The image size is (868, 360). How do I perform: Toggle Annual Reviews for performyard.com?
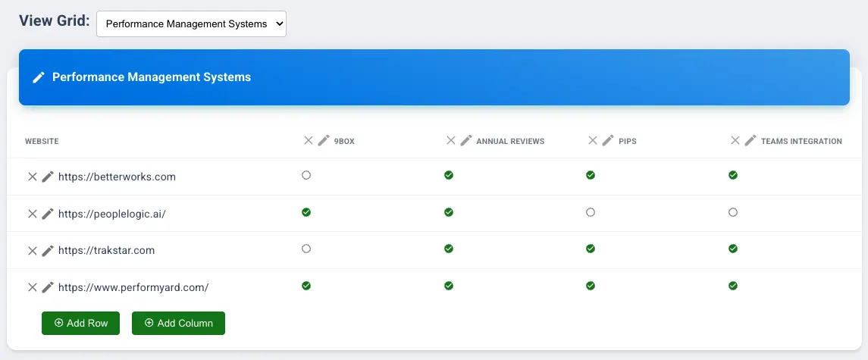pos(449,286)
